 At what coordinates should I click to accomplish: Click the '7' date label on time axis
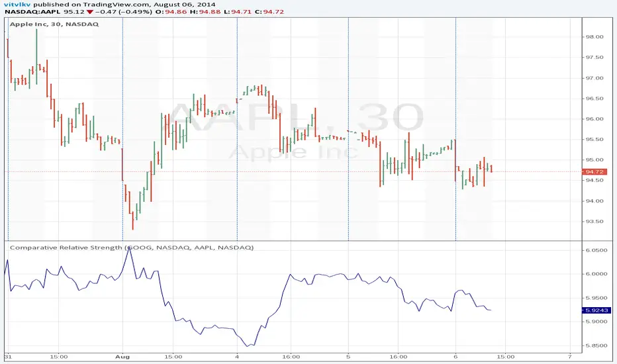pos(570,357)
